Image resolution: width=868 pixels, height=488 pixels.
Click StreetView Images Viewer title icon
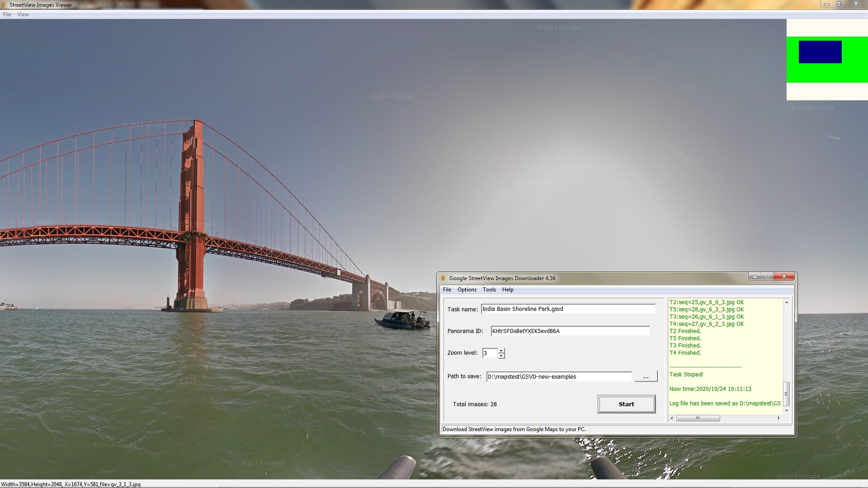coord(4,5)
